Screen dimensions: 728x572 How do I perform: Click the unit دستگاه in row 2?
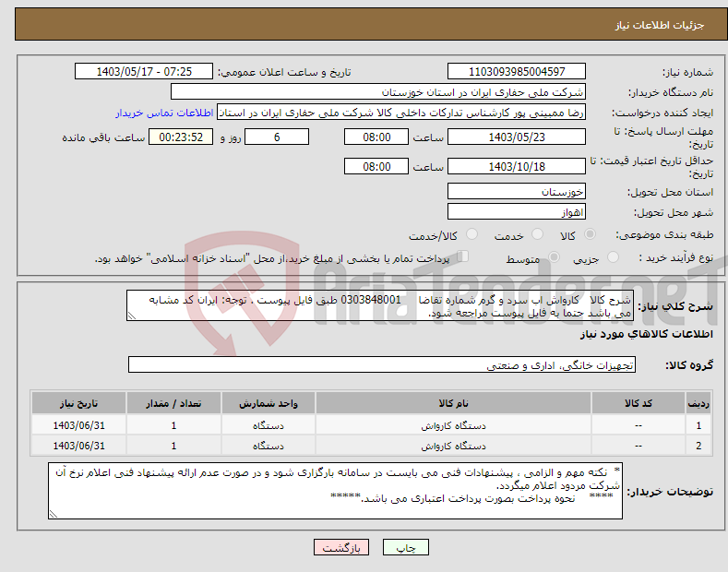point(268,446)
